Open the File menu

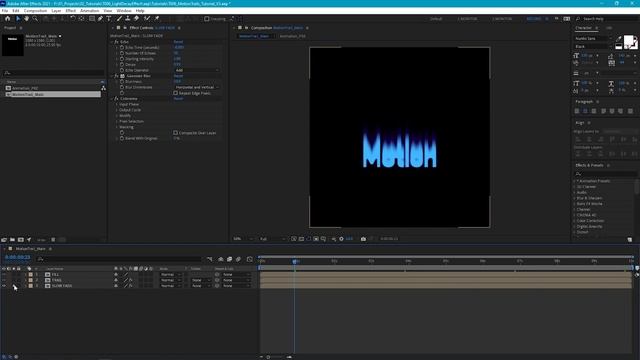click(x=5, y=11)
